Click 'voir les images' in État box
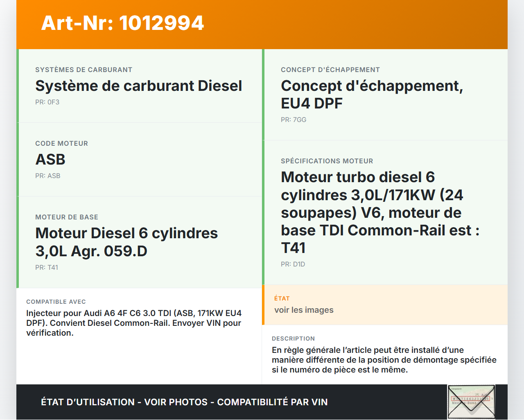The image size is (524, 420). [304, 310]
